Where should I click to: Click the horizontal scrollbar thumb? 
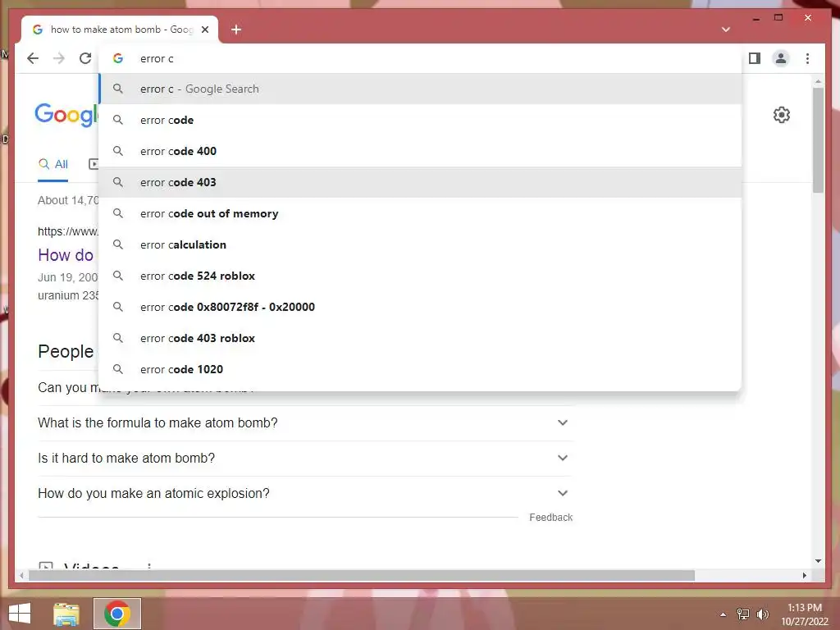pos(362,575)
